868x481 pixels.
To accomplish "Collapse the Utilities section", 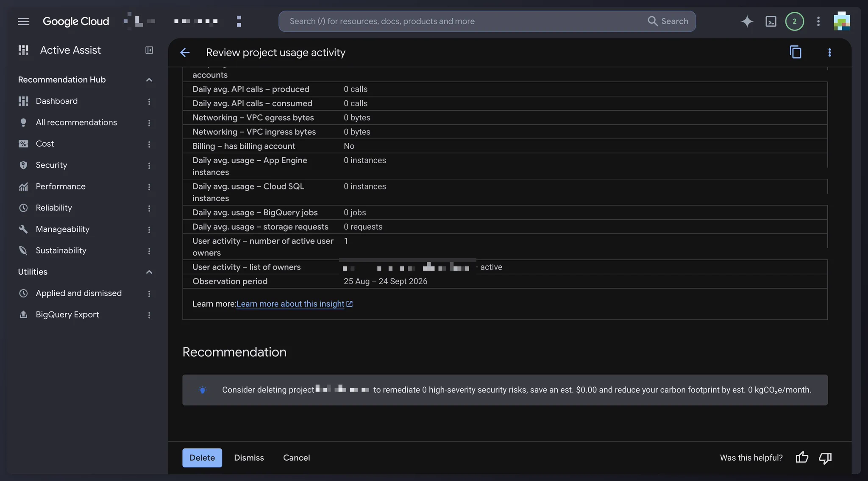I will (x=149, y=272).
